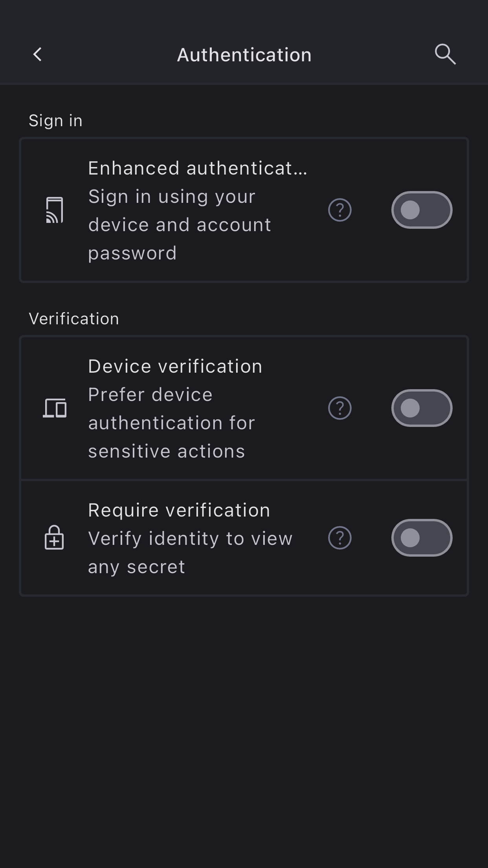Tap the Require verification title
The height and width of the screenshot is (868, 488).
(x=179, y=510)
